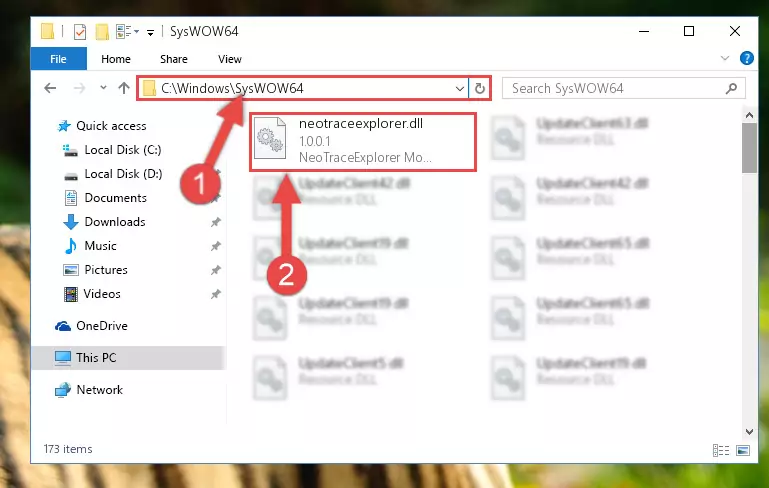Open Downloads in the navigation pane
The height and width of the screenshot is (488, 769).
[x=104, y=222]
